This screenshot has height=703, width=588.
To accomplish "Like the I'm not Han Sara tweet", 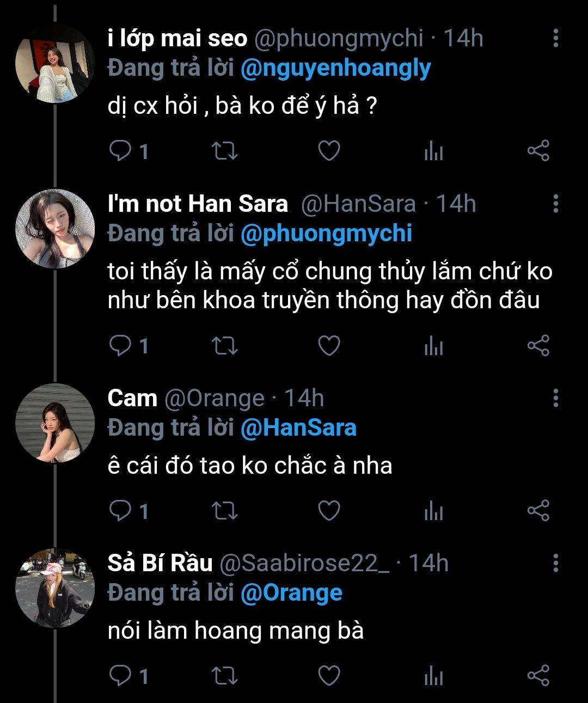I will (329, 346).
